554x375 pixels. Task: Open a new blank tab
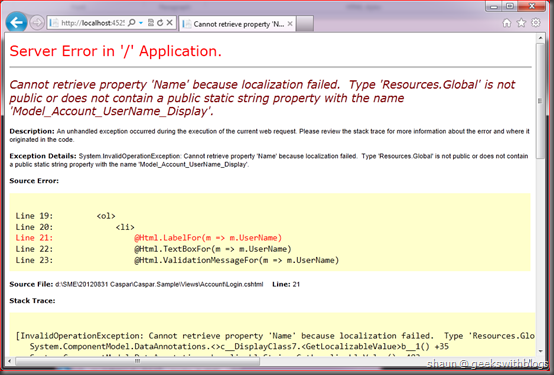[x=305, y=24]
